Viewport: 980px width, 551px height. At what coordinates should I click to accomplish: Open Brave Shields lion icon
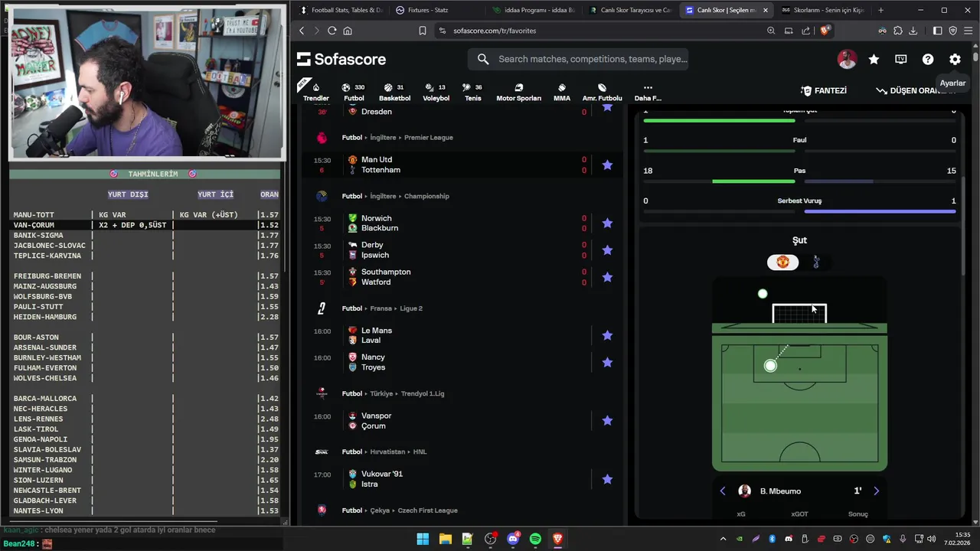pos(825,31)
